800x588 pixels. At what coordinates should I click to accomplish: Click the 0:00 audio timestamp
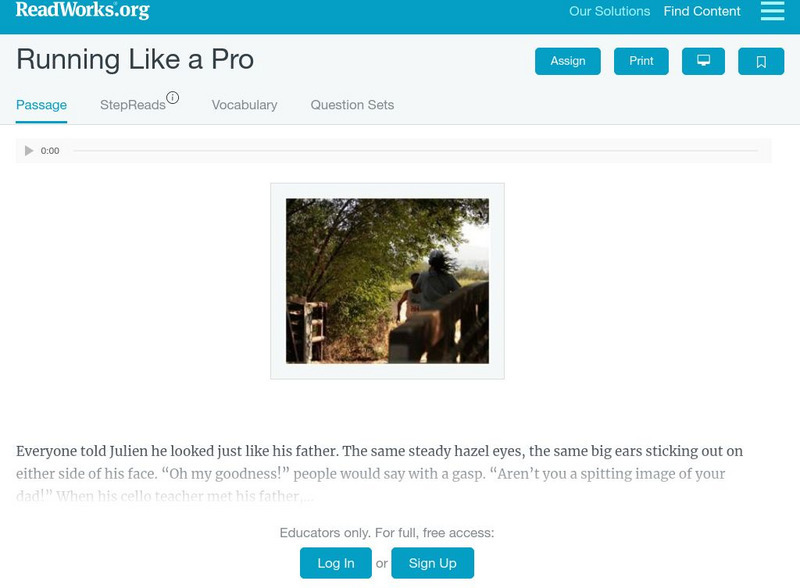(x=48, y=150)
